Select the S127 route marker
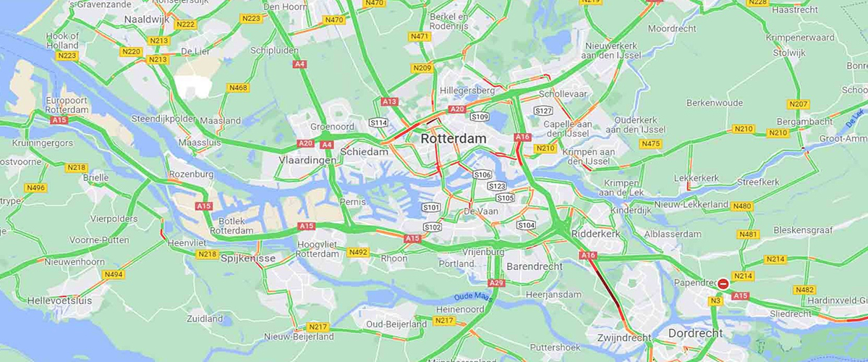This screenshot has height=362, width=868. tap(543, 110)
